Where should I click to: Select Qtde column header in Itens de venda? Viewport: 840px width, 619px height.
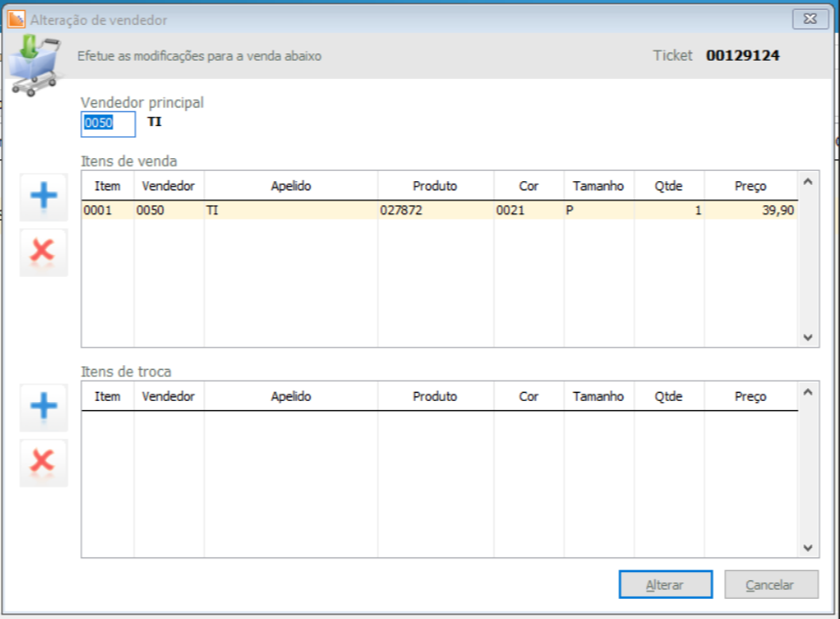pyautogui.click(x=669, y=186)
